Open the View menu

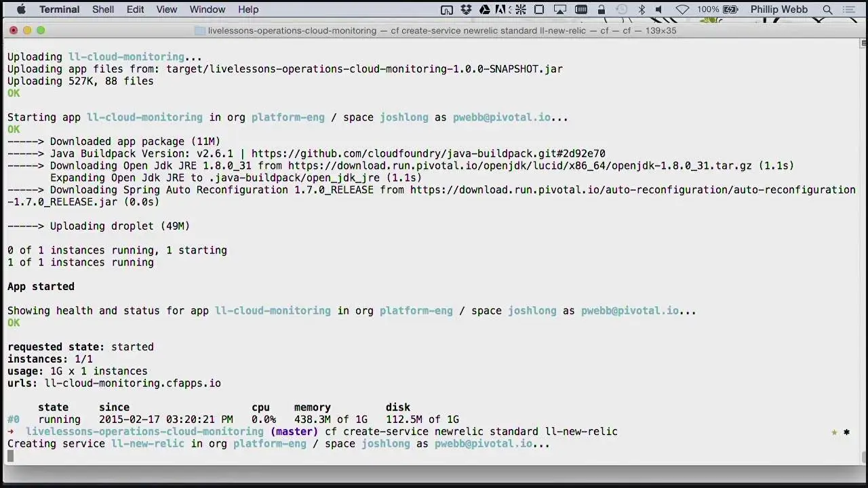pos(166,9)
